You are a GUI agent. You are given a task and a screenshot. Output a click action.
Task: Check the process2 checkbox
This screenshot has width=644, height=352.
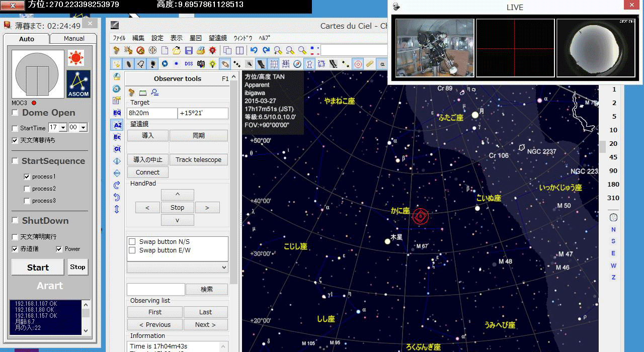coord(27,189)
